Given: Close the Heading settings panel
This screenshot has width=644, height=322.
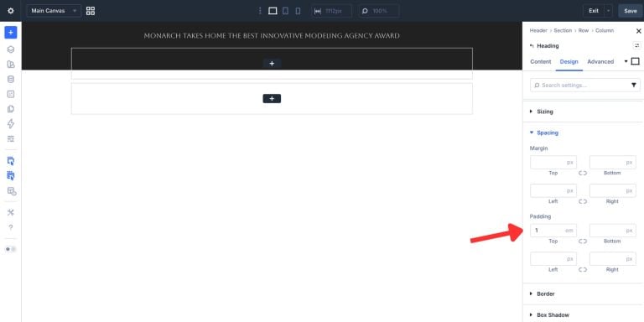Looking at the screenshot, I should click(638, 31).
